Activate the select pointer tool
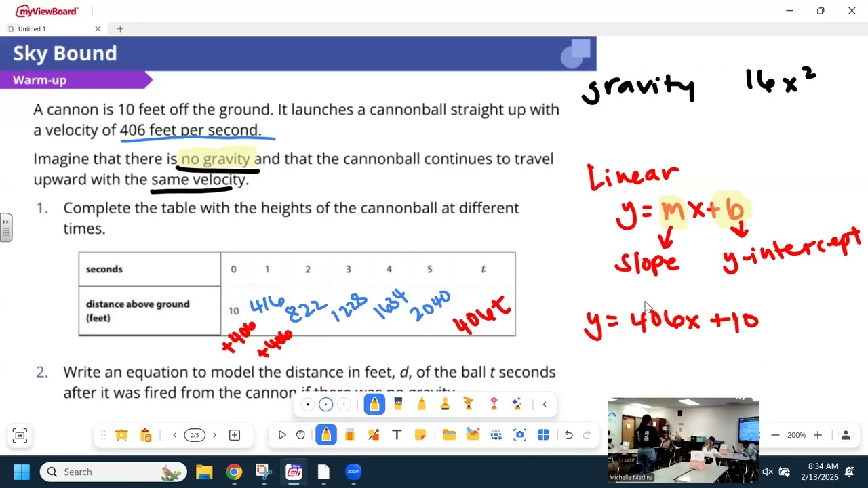The width and height of the screenshot is (868, 488). (x=282, y=435)
